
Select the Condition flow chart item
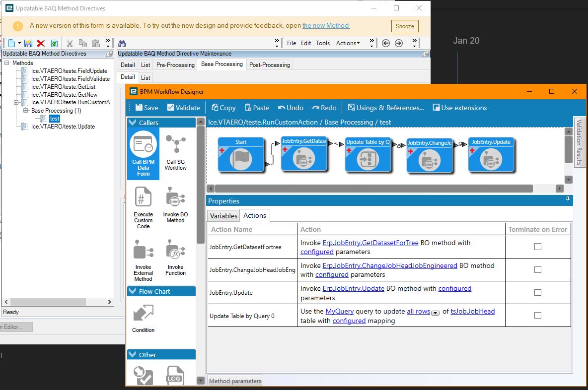coord(143,318)
